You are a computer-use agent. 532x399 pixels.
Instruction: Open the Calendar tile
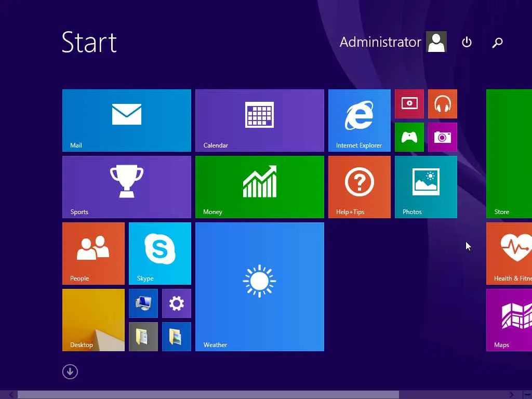click(x=260, y=121)
